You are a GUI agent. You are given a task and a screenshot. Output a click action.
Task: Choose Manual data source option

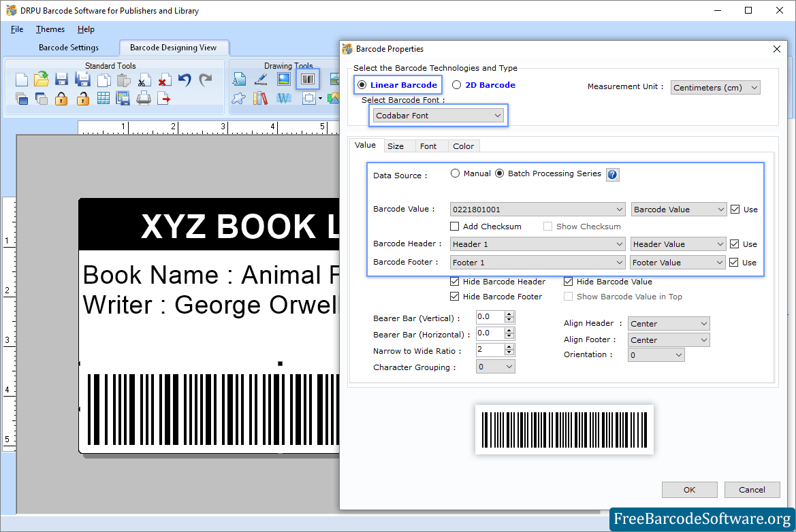455,173
